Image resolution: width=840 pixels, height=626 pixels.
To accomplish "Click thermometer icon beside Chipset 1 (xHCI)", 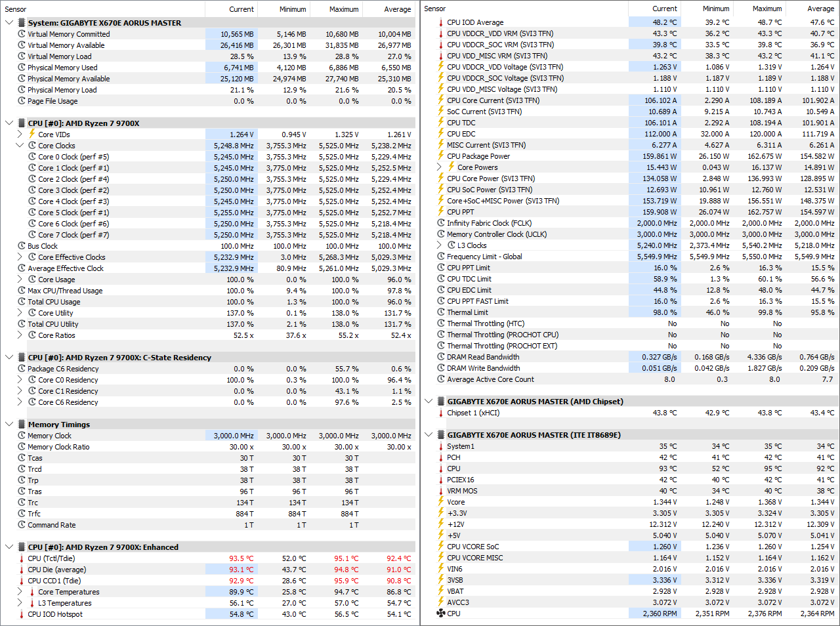I will point(441,413).
